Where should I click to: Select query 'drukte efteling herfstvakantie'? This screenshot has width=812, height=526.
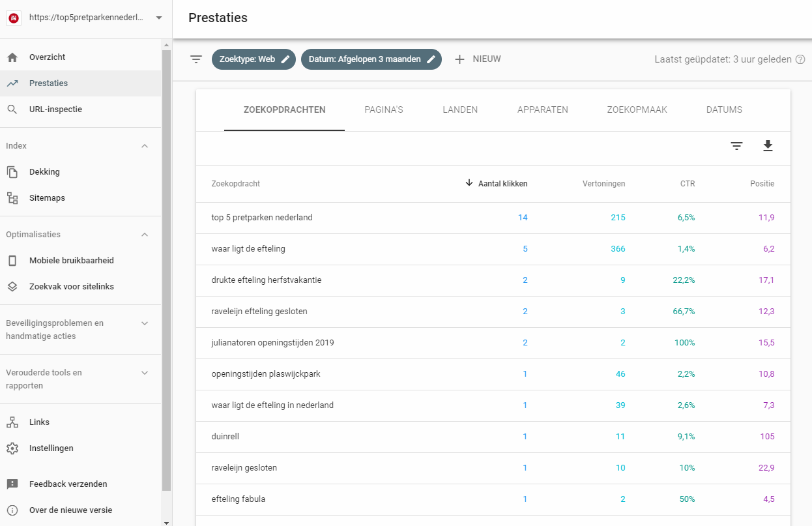tap(267, 280)
